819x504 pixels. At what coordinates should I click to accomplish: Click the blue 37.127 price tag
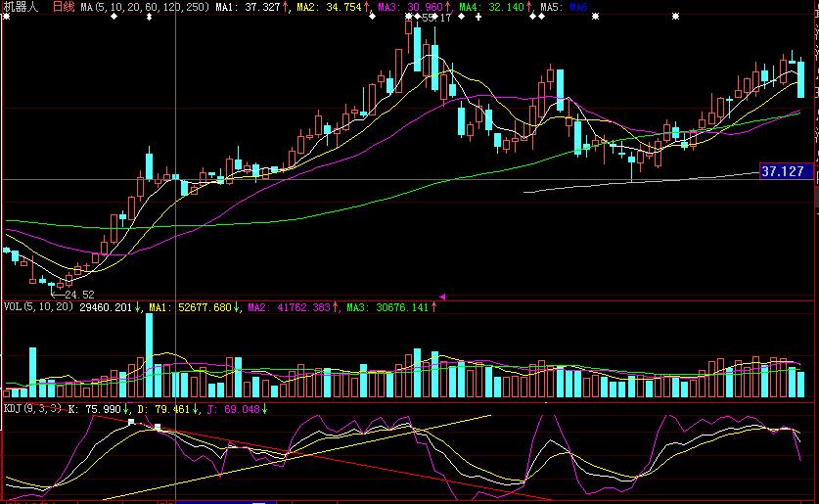[786, 171]
